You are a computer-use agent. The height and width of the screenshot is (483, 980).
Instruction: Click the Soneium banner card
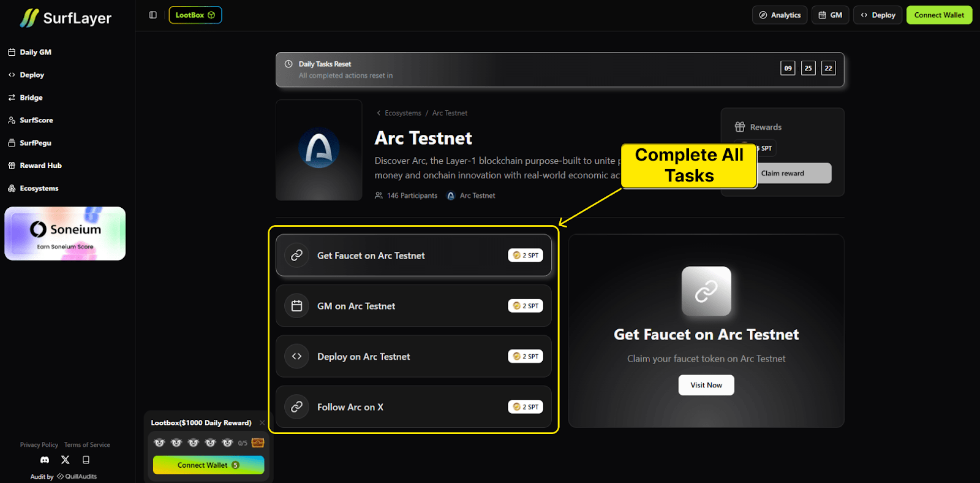65,234
